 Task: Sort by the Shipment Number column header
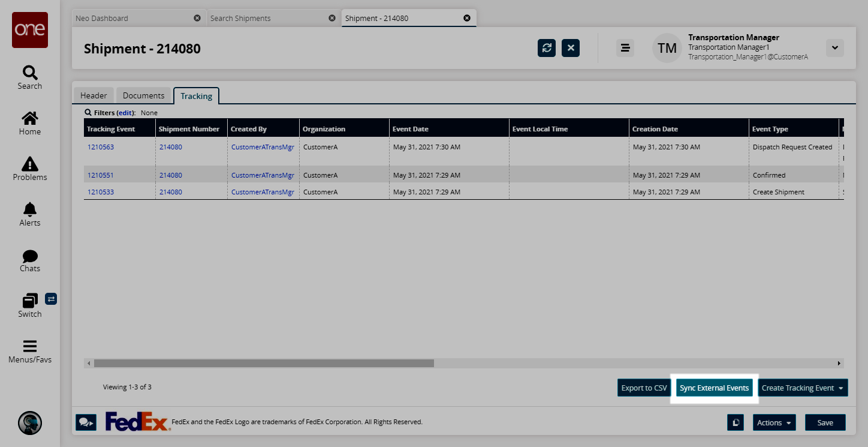click(191, 129)
